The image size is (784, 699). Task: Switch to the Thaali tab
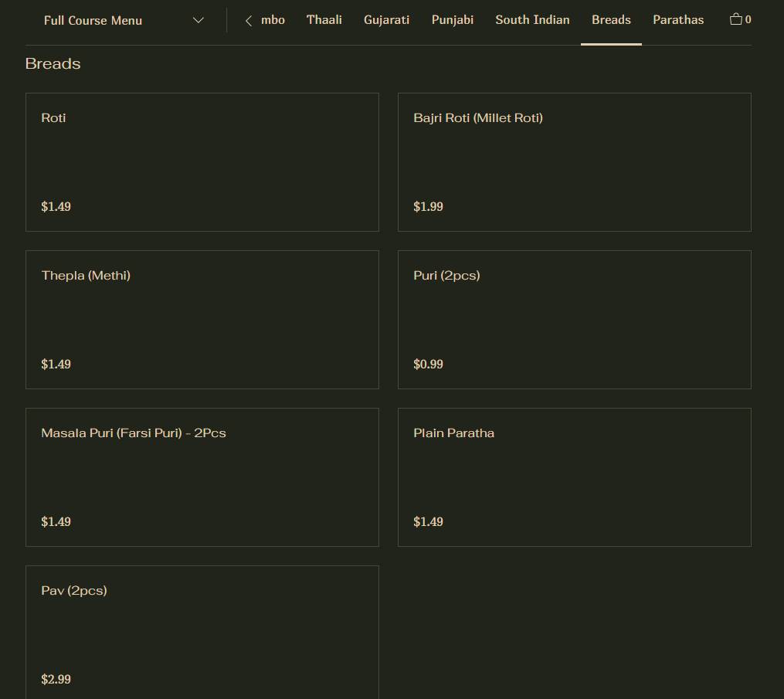point(324,20)
